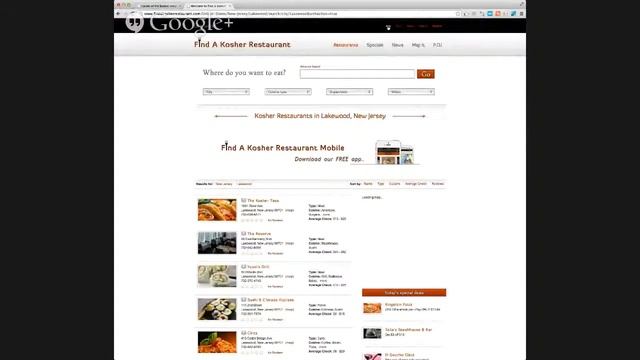Open the Kingston Pizza special deal
This screenshot has height=360, width=640.
398,304
